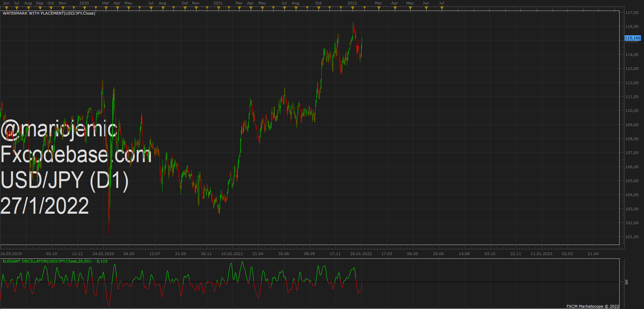Click the 104,00 price axis label
This screenshot has height=309, width=644.
(632, 195)
